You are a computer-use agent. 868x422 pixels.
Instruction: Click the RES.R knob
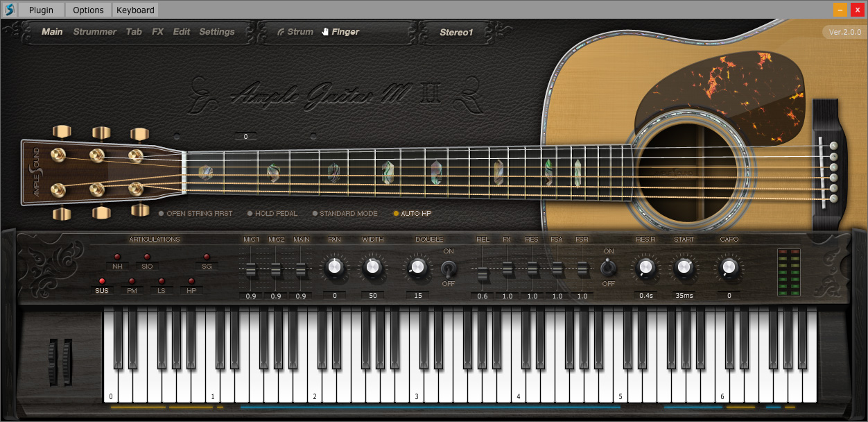coord(645,267)
